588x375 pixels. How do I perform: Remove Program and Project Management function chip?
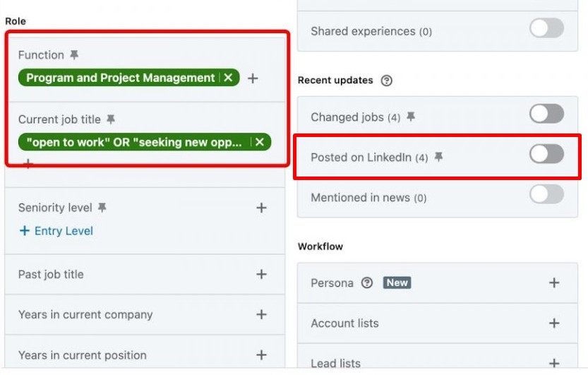228,78
